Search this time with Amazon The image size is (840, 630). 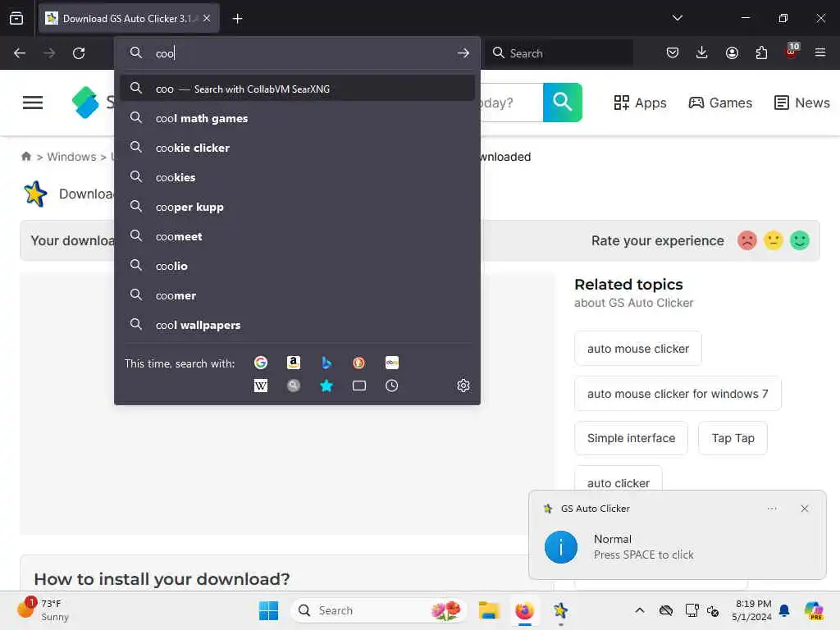click(x=293, y=363)
